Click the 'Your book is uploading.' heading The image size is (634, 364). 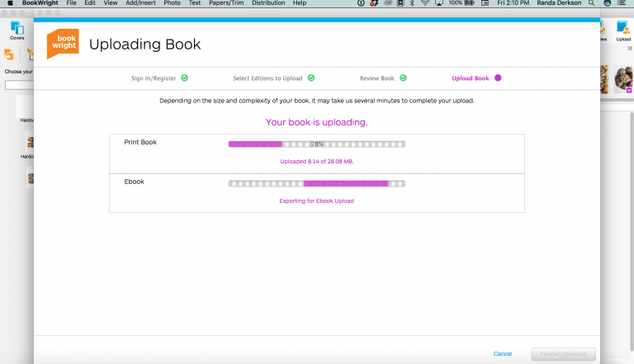point(317,122)
